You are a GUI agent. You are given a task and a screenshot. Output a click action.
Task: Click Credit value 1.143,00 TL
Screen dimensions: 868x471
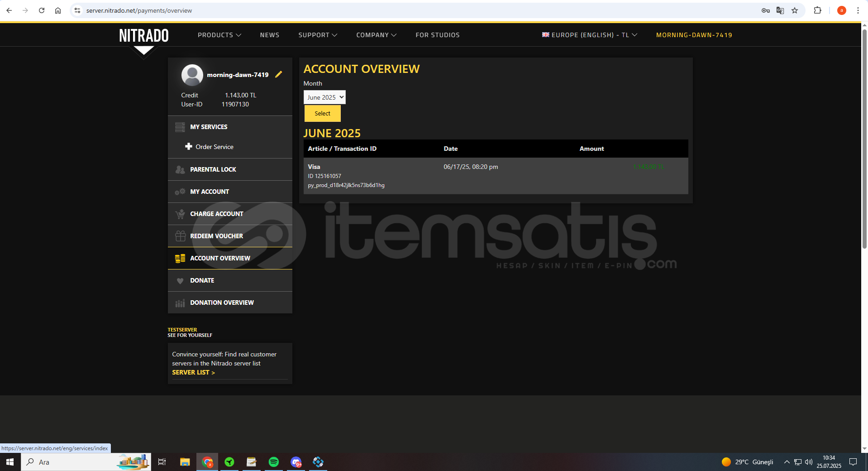pyautogui.click(x=240, y=95)
